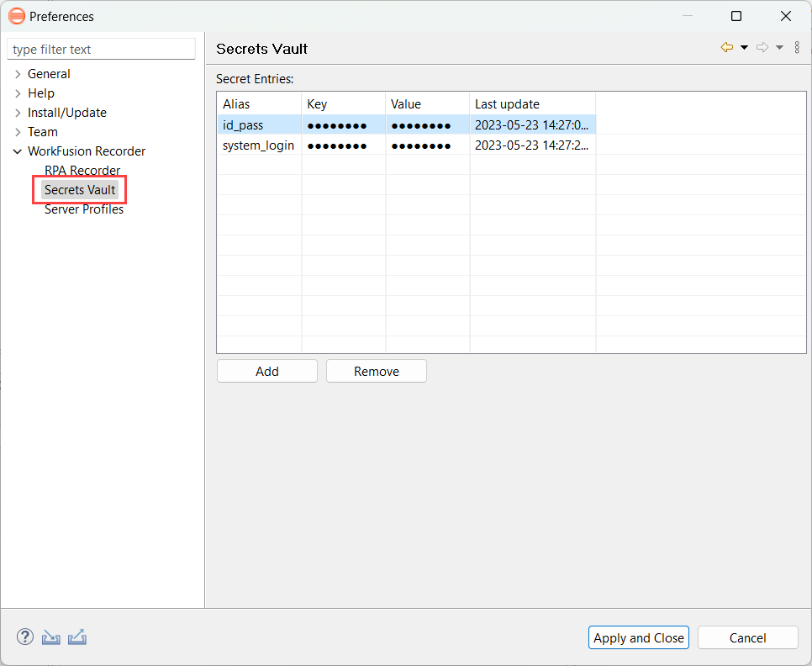
Task: Click the Add button
Action: pos(267,372)
